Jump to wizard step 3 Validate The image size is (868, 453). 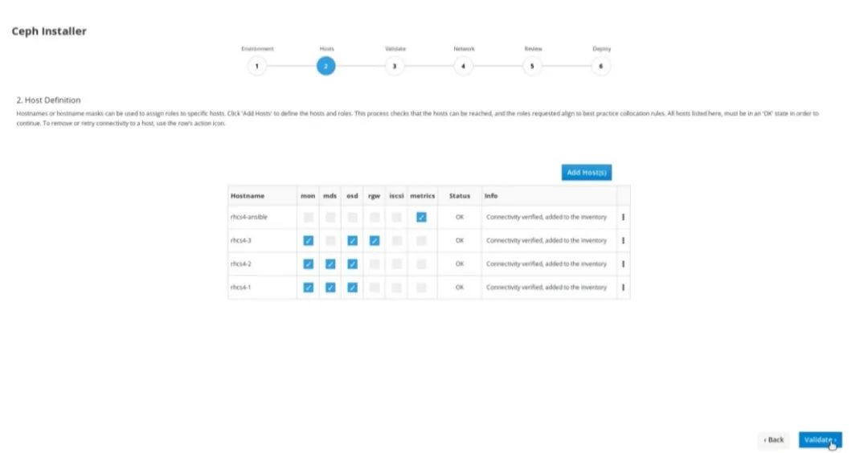coord(395,66)
